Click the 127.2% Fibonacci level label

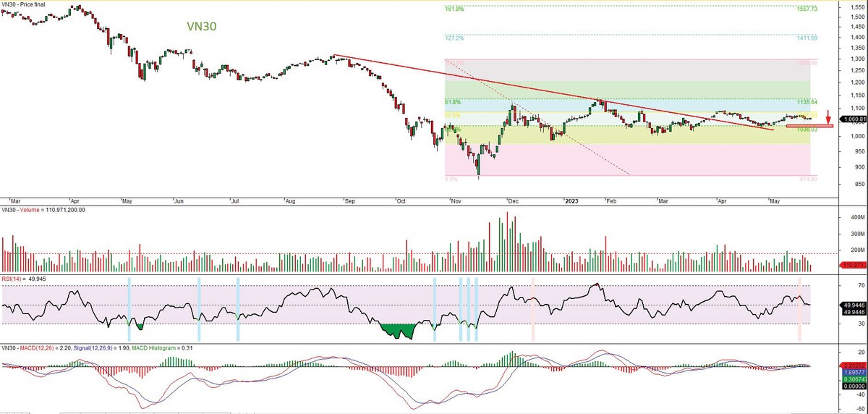click(454, 38)
